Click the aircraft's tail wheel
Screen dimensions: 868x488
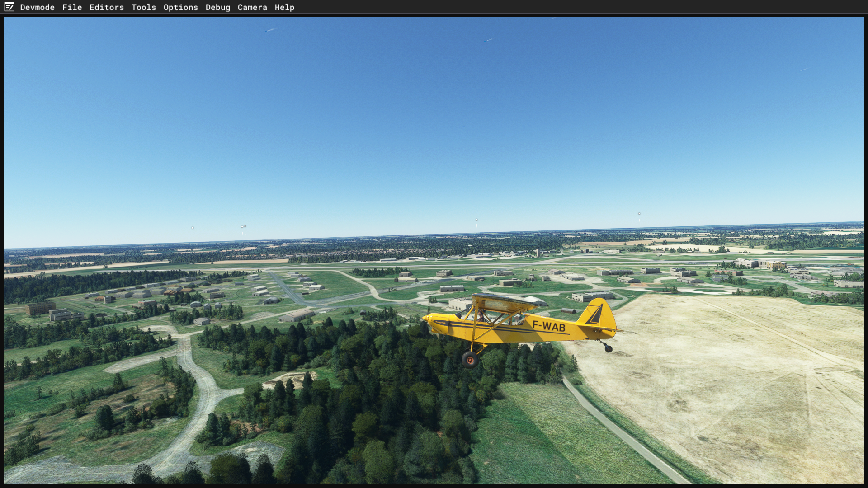pos(609,348)
